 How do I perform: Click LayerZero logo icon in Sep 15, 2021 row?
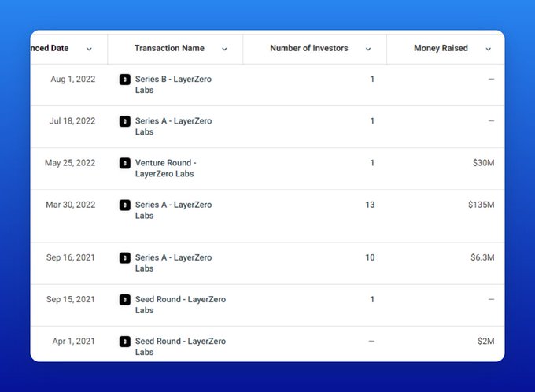tap(124, 300)
